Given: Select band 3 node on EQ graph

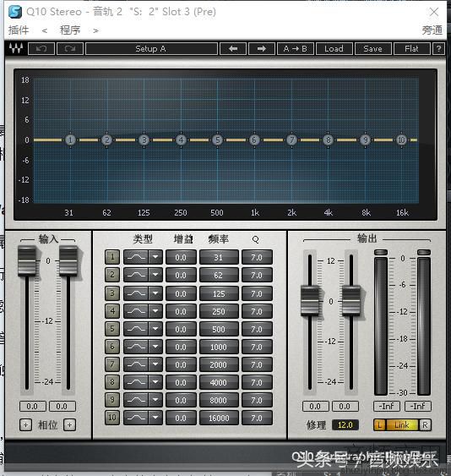Looking at the screenshot, I should click(x=144, y=140).
